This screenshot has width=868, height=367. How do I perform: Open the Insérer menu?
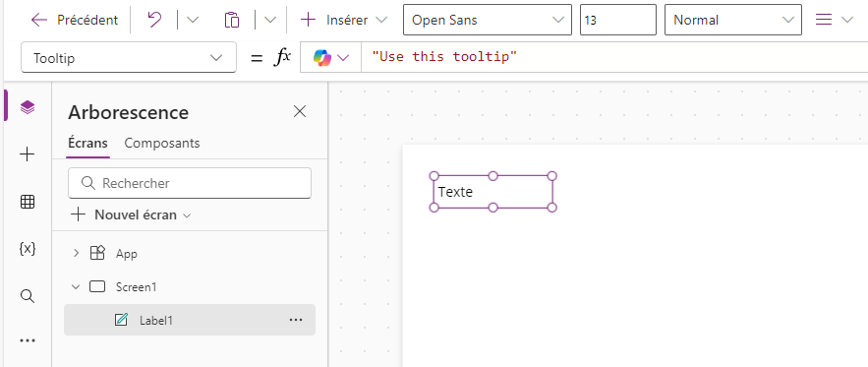click(x=343, y=20)
